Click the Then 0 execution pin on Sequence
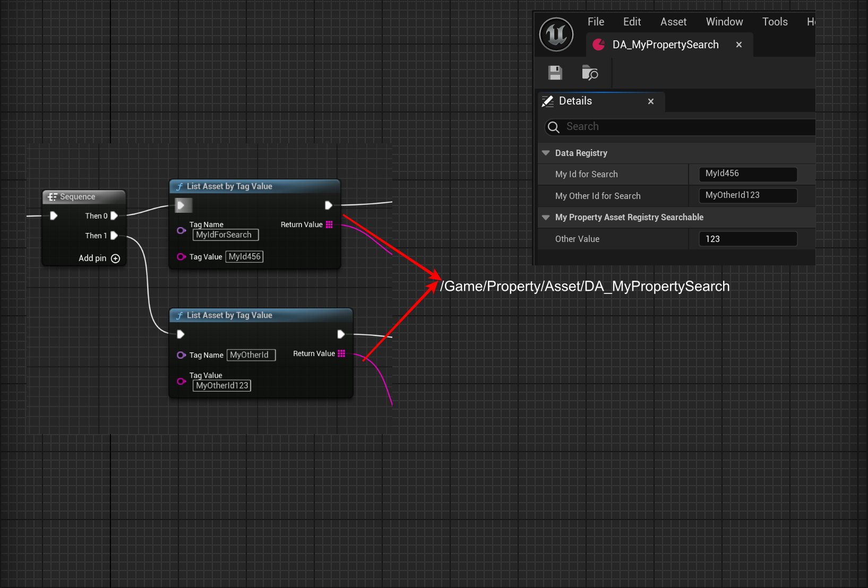The height and width of the screenshot is (588, 868). [x=114, y=216]
